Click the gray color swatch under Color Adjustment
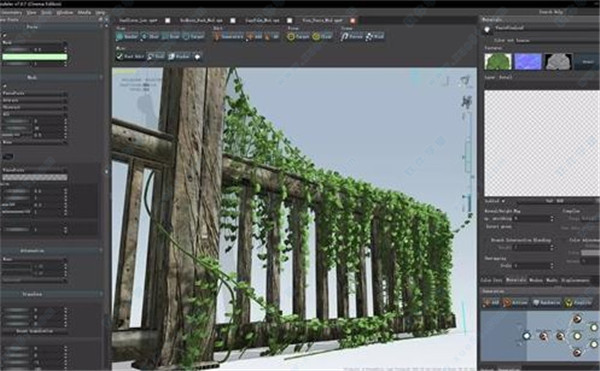This screenshot has width=600, height=371. coord(590,253)
